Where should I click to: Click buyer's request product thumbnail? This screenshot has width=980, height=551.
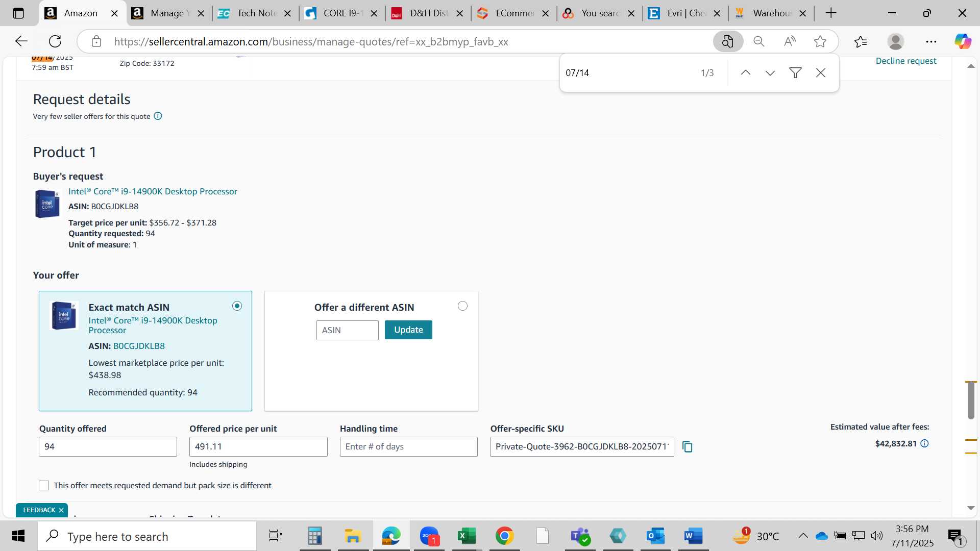47,204
